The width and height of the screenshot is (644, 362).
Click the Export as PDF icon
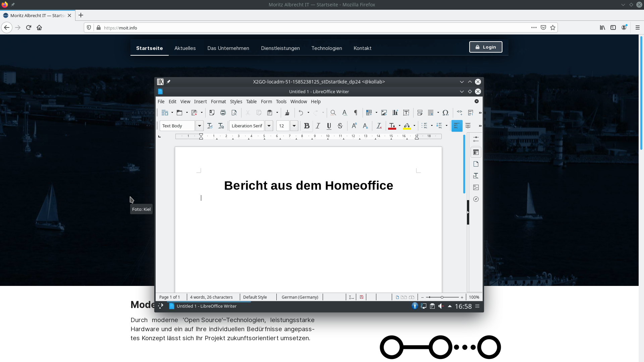[212, 113]
